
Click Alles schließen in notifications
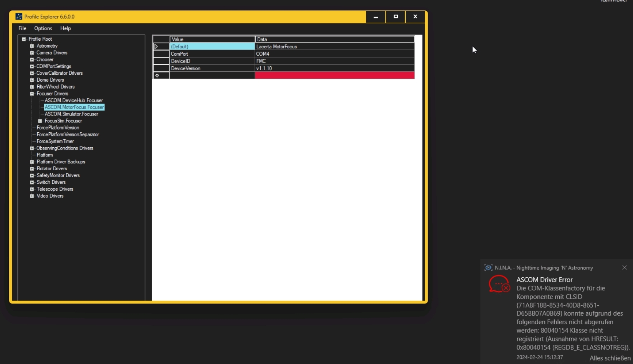click(610, 358)
